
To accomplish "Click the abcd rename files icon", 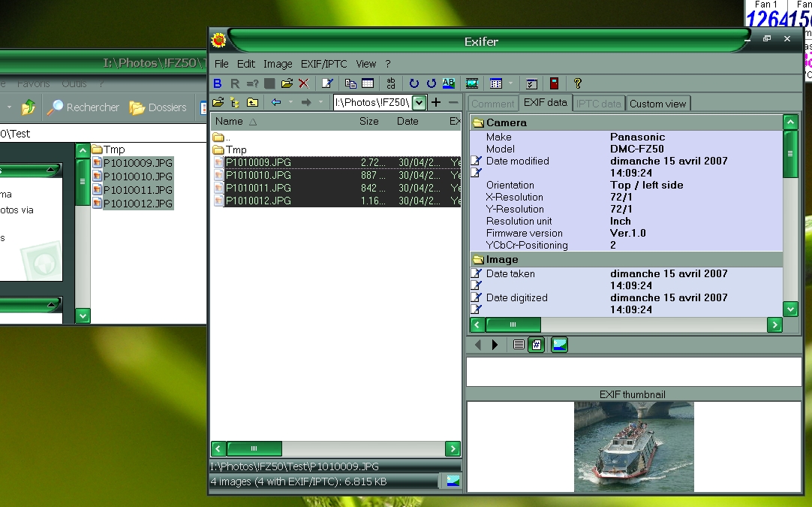I will [x=390, y=83].
